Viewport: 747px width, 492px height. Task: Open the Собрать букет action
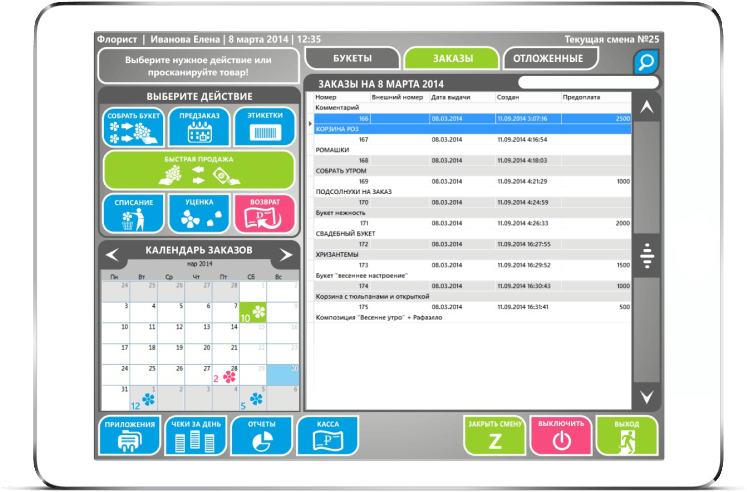(133, 127)
